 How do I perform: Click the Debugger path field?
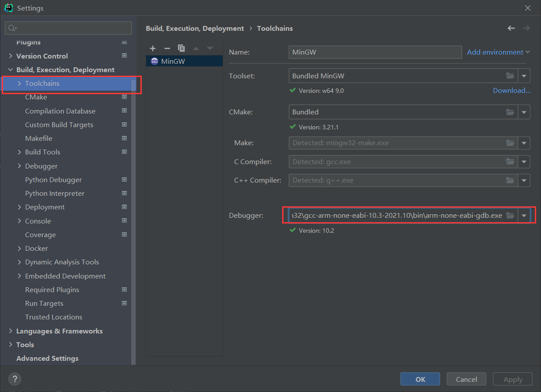[396, 215]
